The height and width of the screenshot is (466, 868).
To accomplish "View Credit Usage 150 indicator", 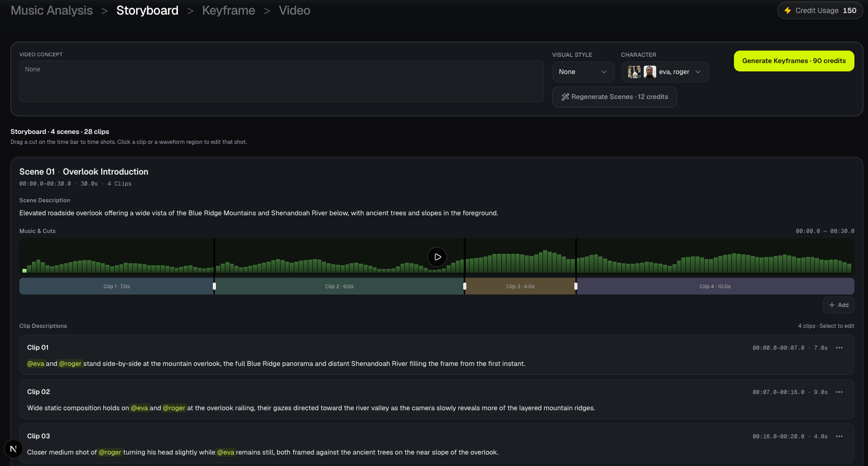I will coord(820,10).
